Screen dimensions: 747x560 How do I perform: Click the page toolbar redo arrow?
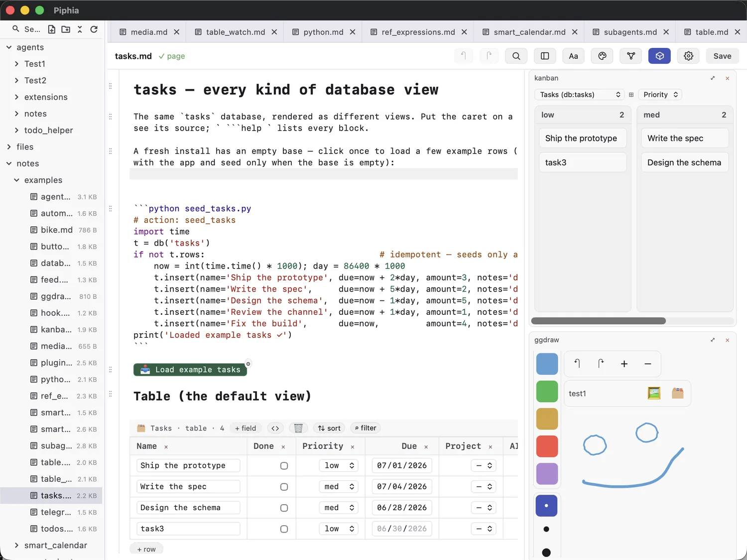coord(489,56)
